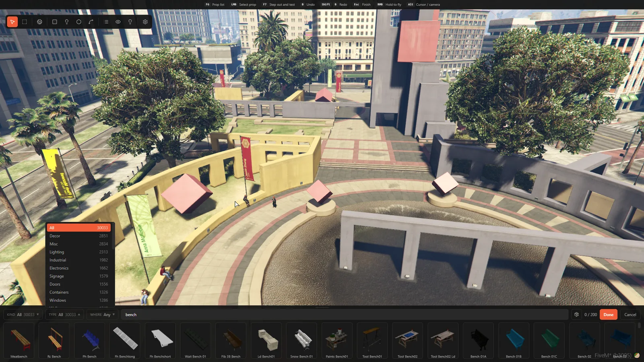The width and height of the screenshot is (644, 362).
Task: Choose the Windows category
Action: click(79, 300)
